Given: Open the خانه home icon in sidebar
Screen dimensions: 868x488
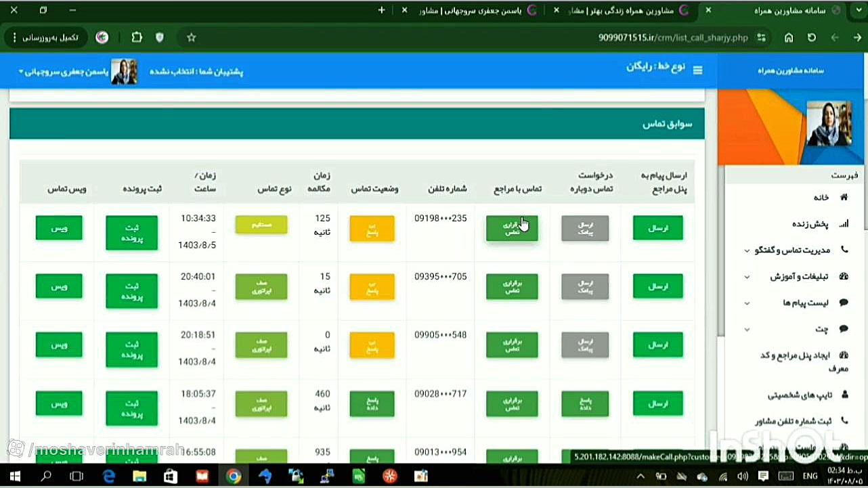Looking at the screenshot, I should (x=844, y=197).
